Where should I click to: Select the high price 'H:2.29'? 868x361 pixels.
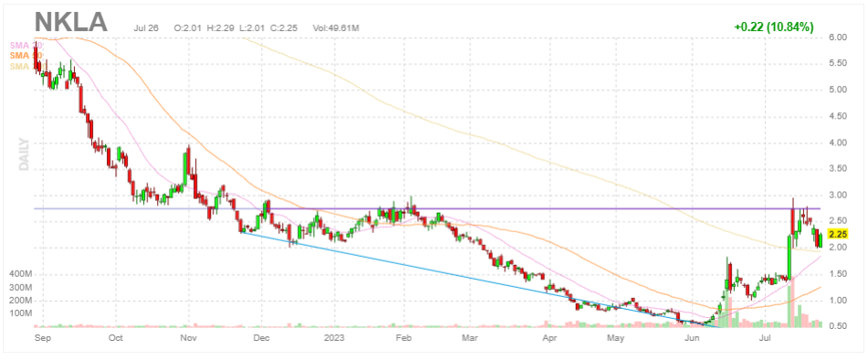click(219, 27)
